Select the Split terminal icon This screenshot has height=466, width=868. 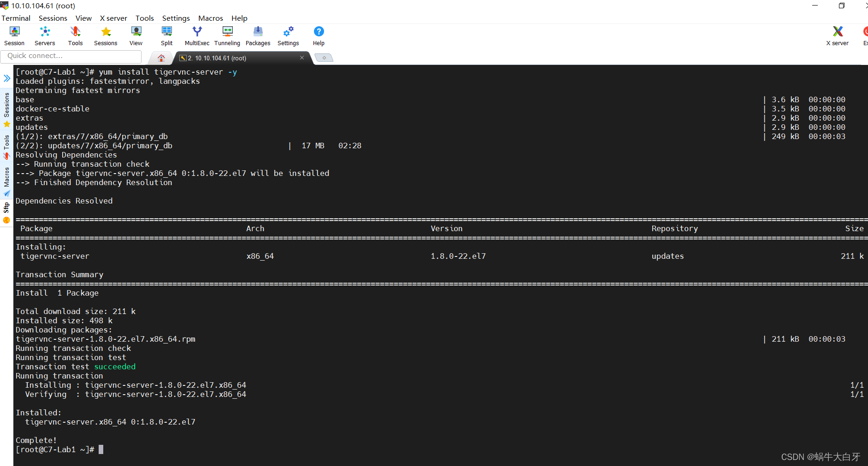click(166, 36)
